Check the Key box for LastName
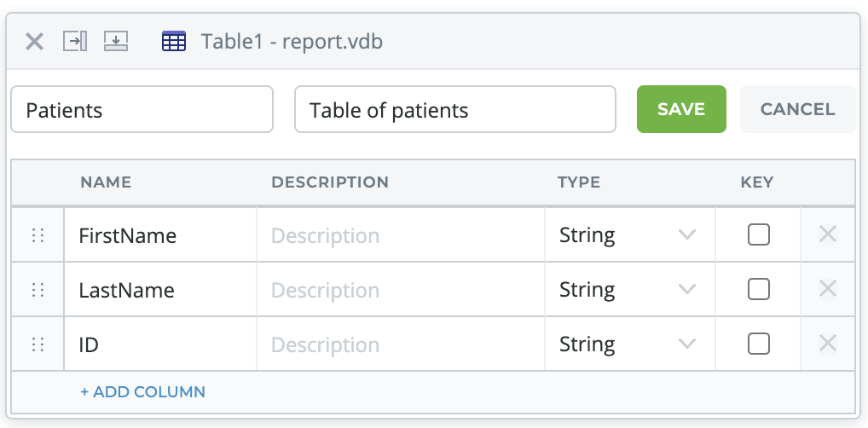 click(758, 288)
